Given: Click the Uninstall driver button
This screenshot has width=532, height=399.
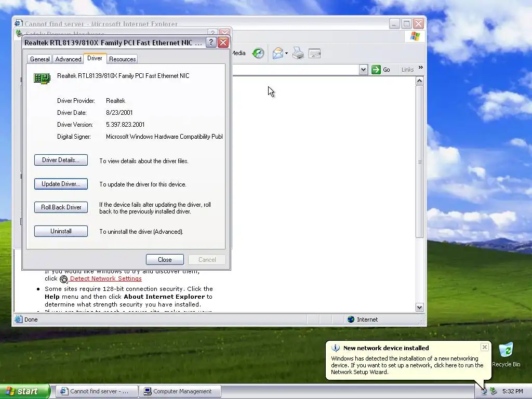Looking at the screenshot, I should (61, 231).
